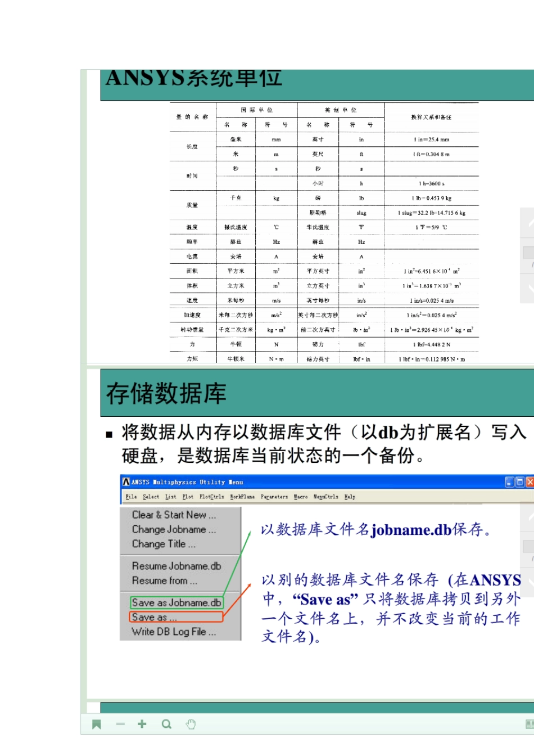The height and width of the screenshot is (756, 534).
Task: Choose Save as Jobname.db menu entry
Action: pos(177,602)
